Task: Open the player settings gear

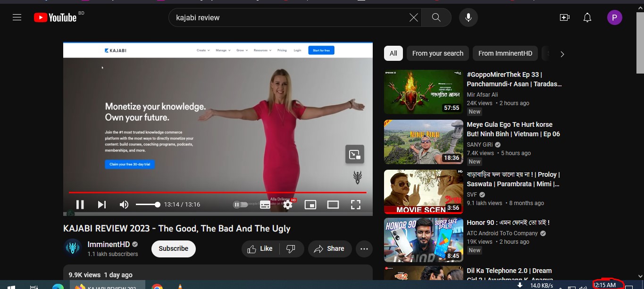Action: [x=288, y=205]
